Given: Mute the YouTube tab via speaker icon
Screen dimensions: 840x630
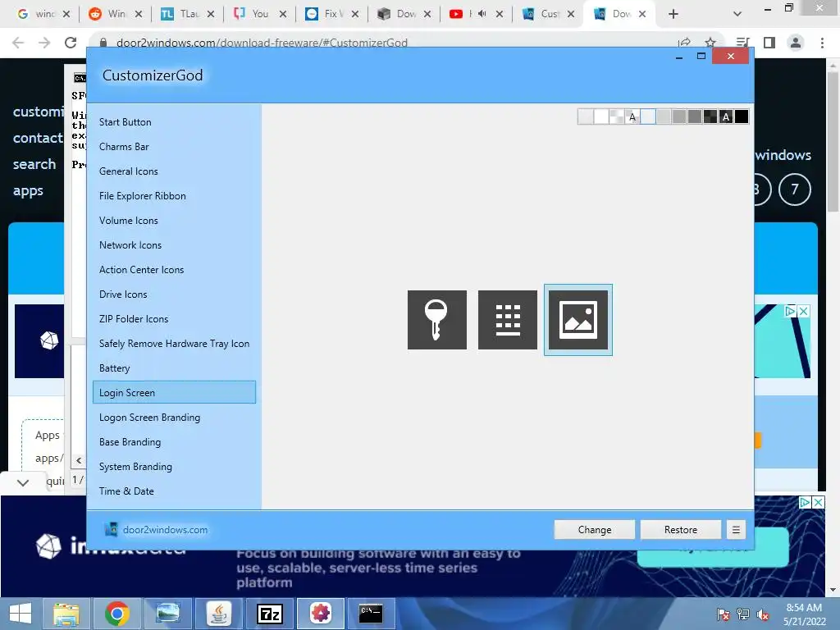Looking at the screenshot, I should click(482, 14).
